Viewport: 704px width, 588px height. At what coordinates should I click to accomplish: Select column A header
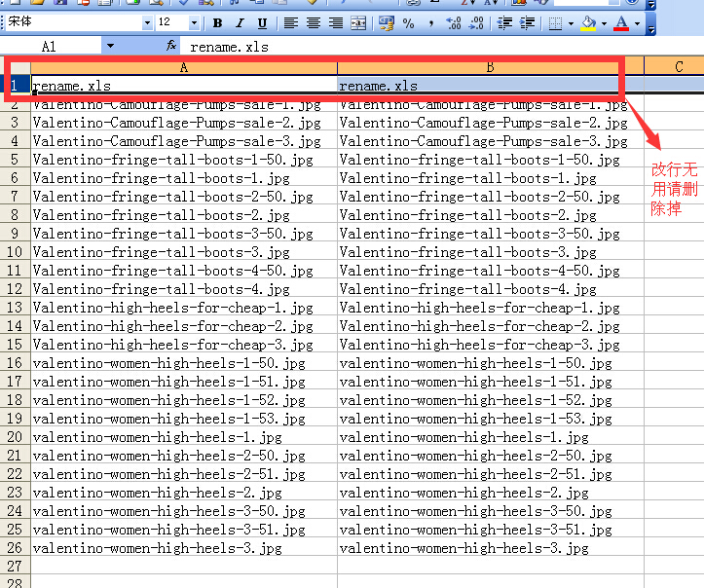(184, 67)
